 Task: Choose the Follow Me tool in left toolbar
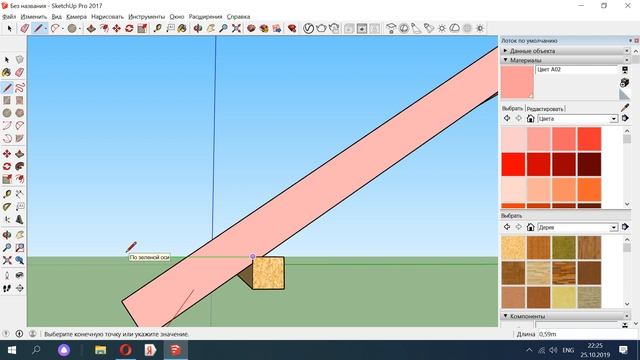point(20,166)
